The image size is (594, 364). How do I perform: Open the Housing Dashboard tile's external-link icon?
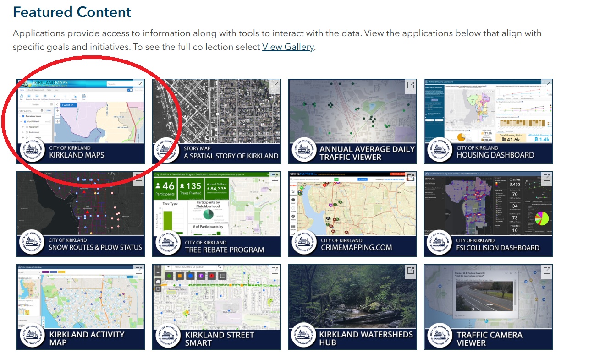coord(546,85)
